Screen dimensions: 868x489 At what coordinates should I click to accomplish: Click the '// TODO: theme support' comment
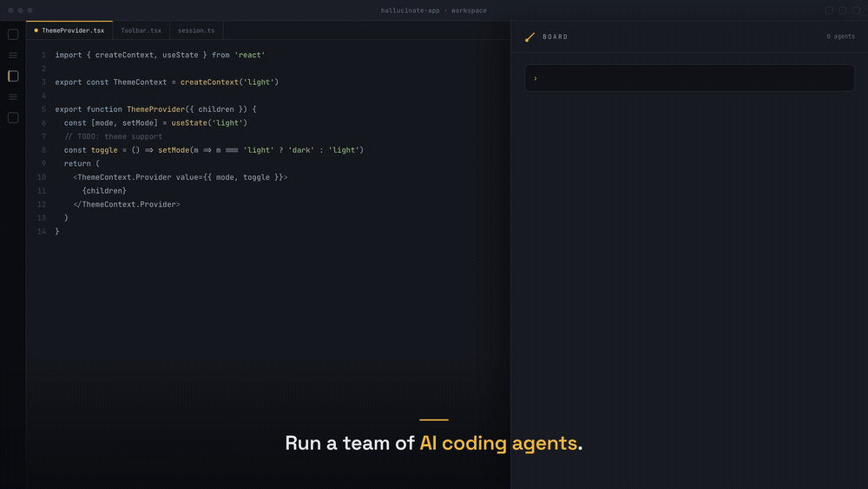[x=114, y=136]
